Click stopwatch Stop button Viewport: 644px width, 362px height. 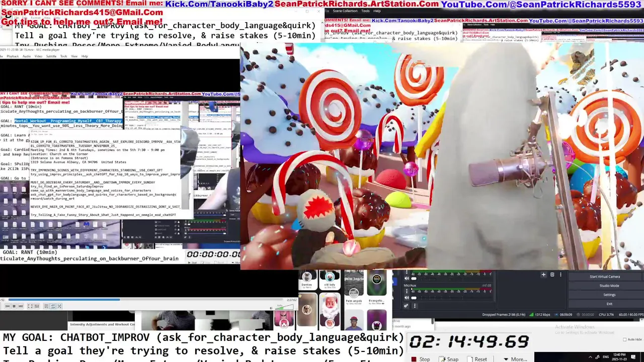[x=420, y=359]
